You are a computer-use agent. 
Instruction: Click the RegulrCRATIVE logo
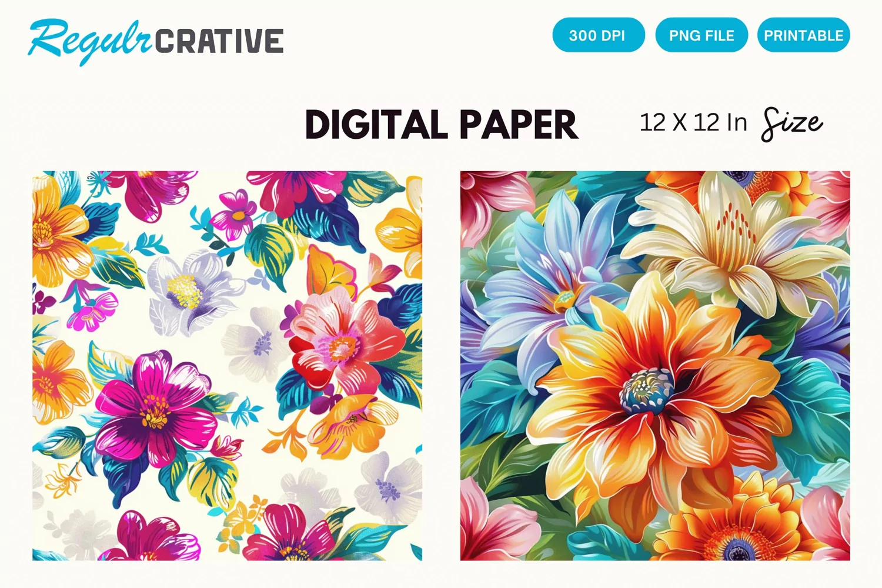click(156, 41)
